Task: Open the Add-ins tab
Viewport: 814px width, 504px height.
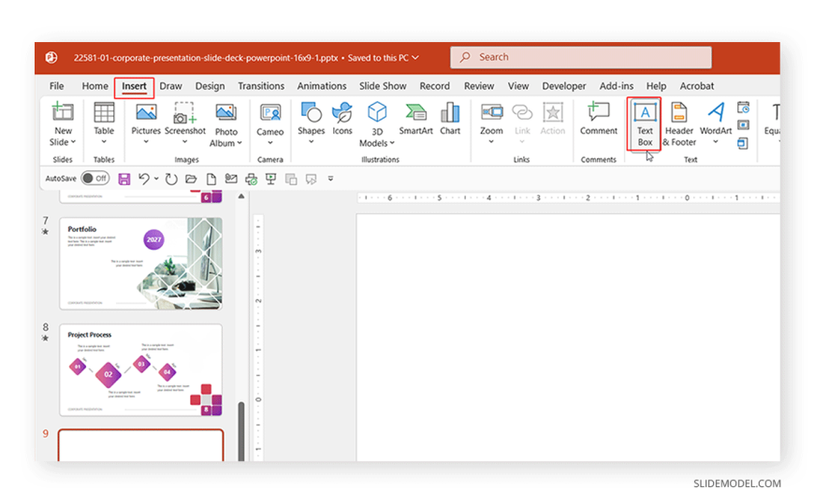Action: tap(617, 86)
